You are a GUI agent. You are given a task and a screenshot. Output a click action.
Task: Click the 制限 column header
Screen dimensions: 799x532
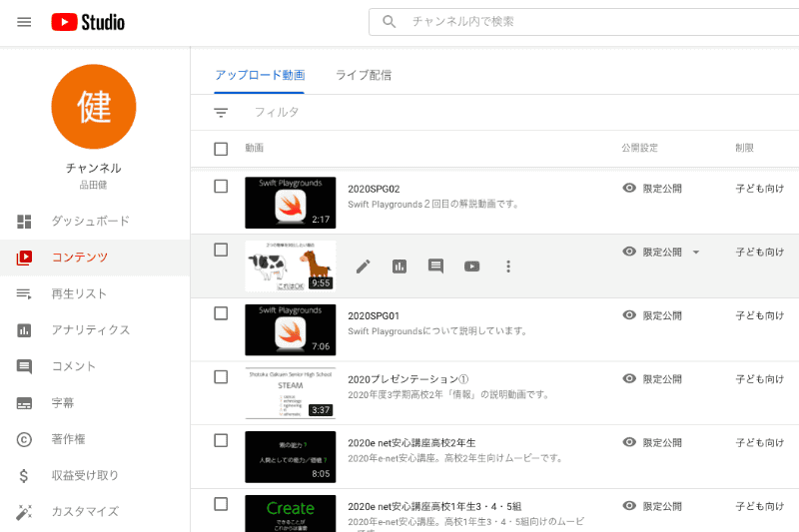744,148
